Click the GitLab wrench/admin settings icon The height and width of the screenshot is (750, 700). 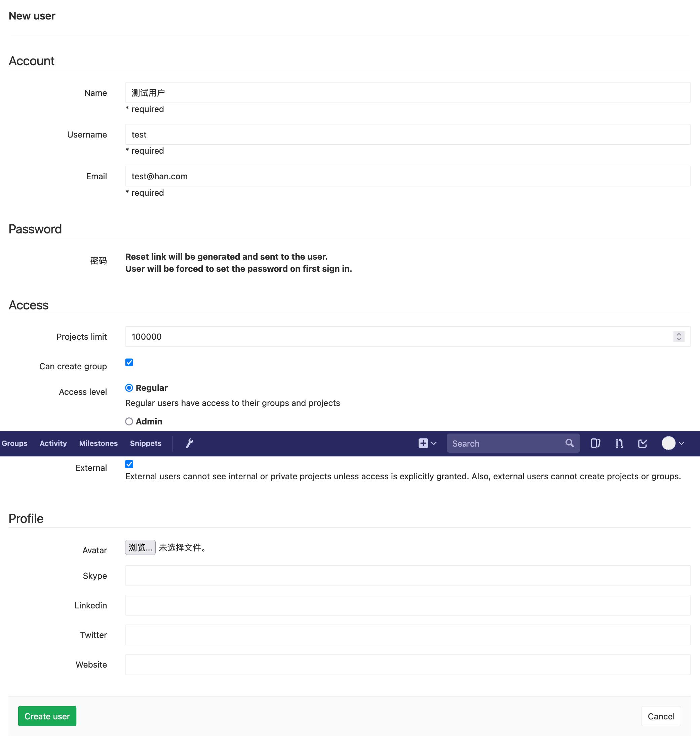[x=190, y=443]
